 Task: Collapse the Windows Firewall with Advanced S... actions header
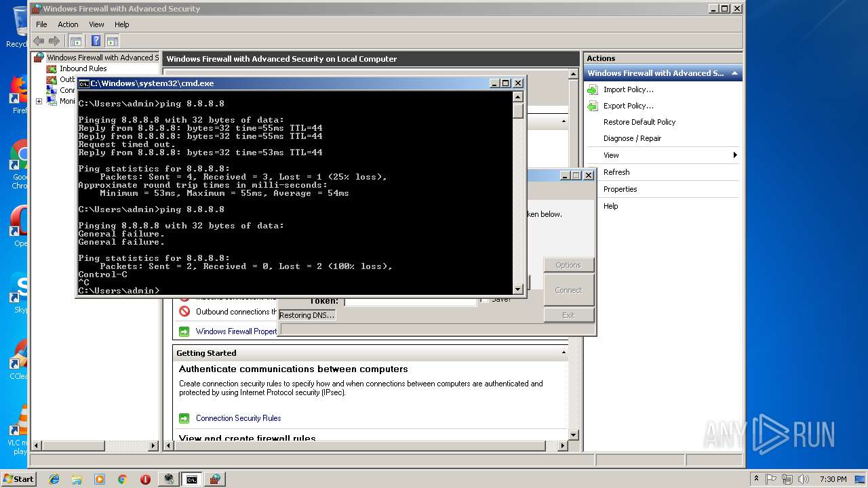tap(734, 73)
